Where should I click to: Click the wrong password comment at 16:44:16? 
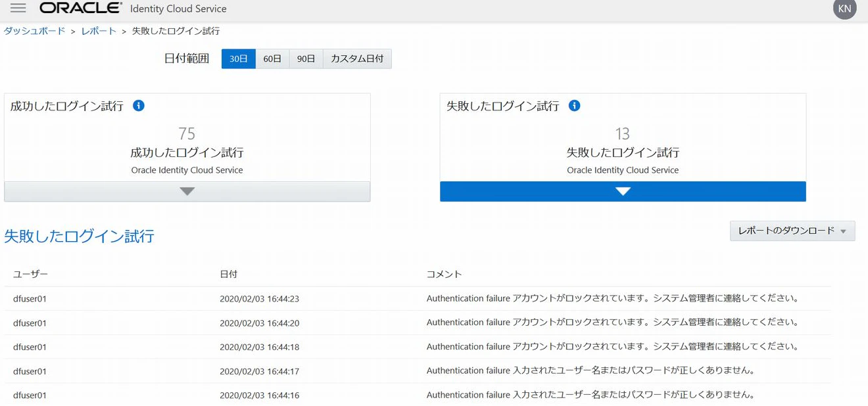click(591, 395)
